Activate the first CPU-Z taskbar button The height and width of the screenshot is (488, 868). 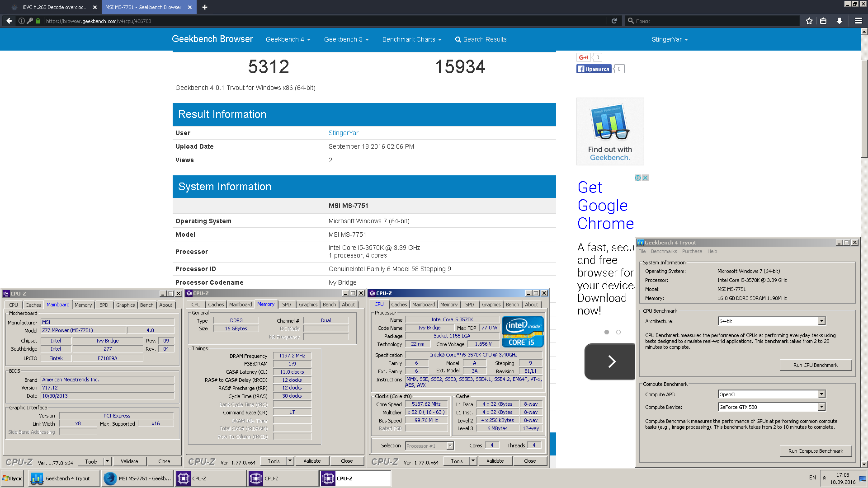210,479
